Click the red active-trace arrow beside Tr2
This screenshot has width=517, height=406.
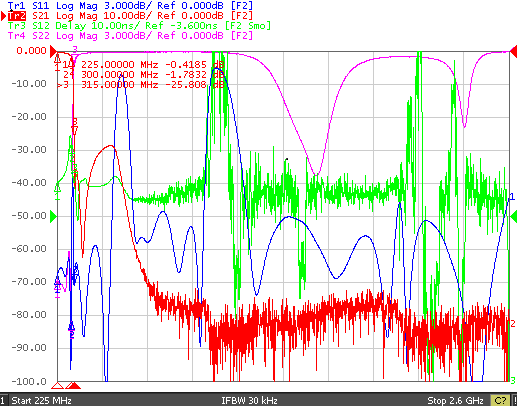tap(4, 16)
